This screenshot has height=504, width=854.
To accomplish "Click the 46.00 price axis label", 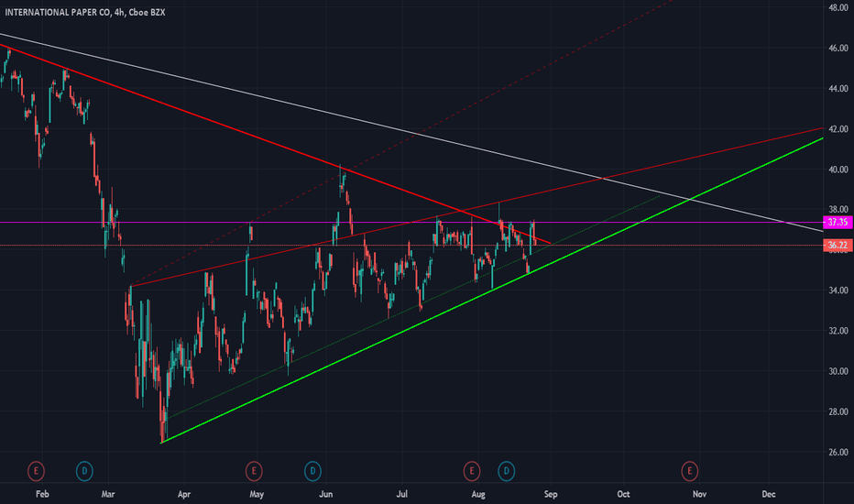I will click(x=838, y=48).
